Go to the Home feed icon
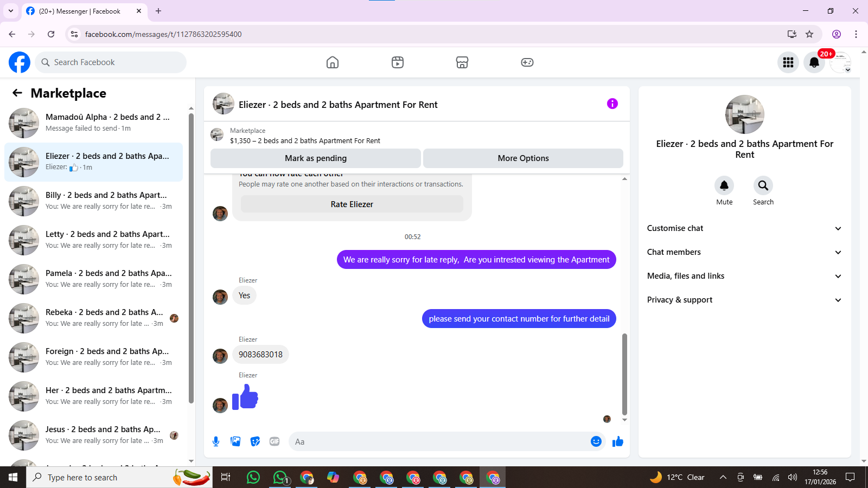The image size is (868, 488). pyautogui.click(x=333, y=62)
